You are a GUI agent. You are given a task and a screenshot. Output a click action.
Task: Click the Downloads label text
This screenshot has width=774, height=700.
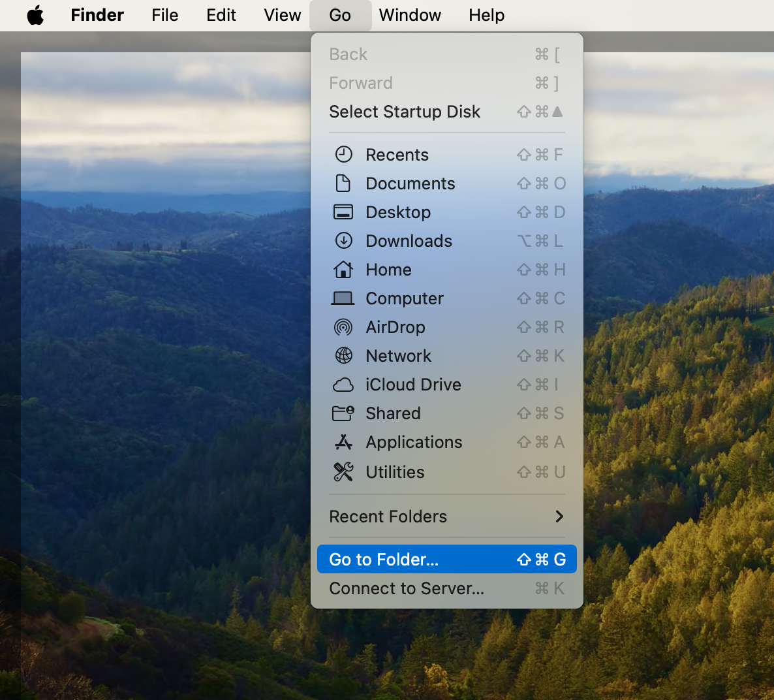(x=409, y=240)
